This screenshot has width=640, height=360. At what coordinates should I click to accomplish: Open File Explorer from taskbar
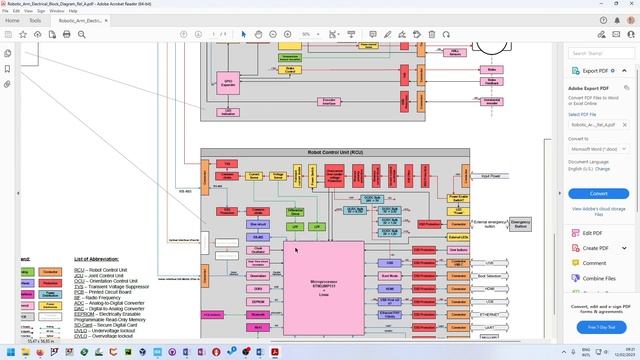[25, 352]
